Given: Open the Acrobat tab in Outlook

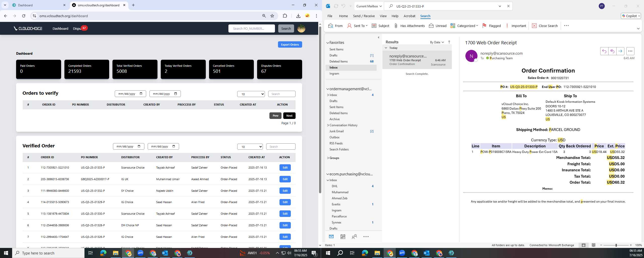Looking at the screenshot, I should pos(409,16).
